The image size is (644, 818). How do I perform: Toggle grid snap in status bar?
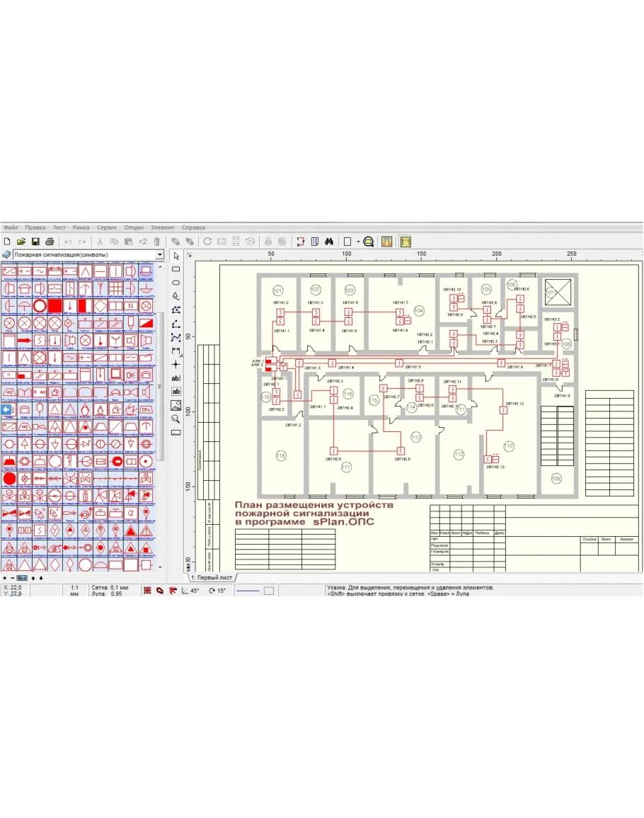coord(148,591)
